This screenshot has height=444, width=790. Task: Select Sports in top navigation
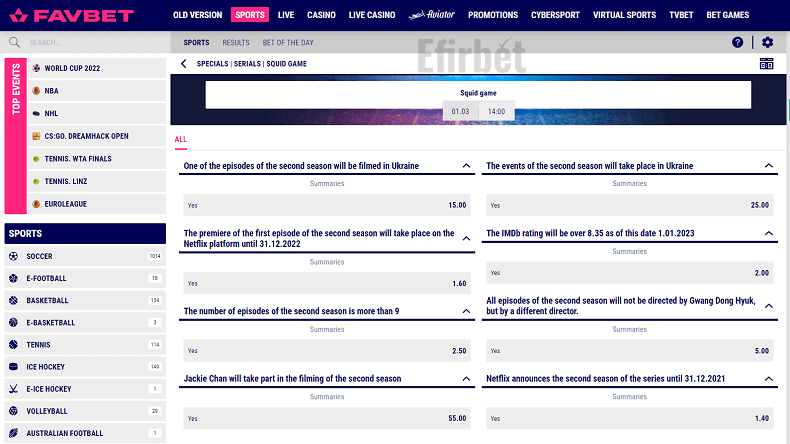pyautogui.click(x=250, y=15)
